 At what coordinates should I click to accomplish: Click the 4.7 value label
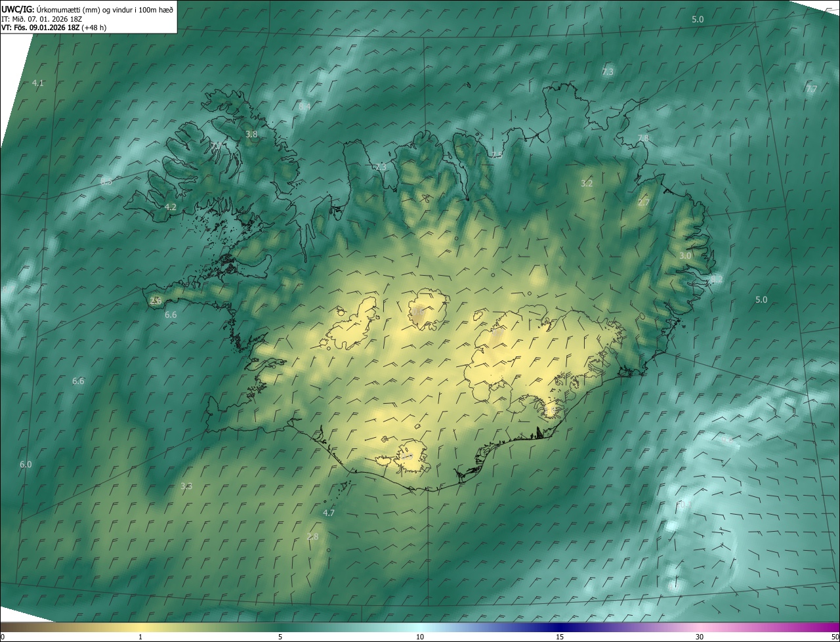click(329, 513)
